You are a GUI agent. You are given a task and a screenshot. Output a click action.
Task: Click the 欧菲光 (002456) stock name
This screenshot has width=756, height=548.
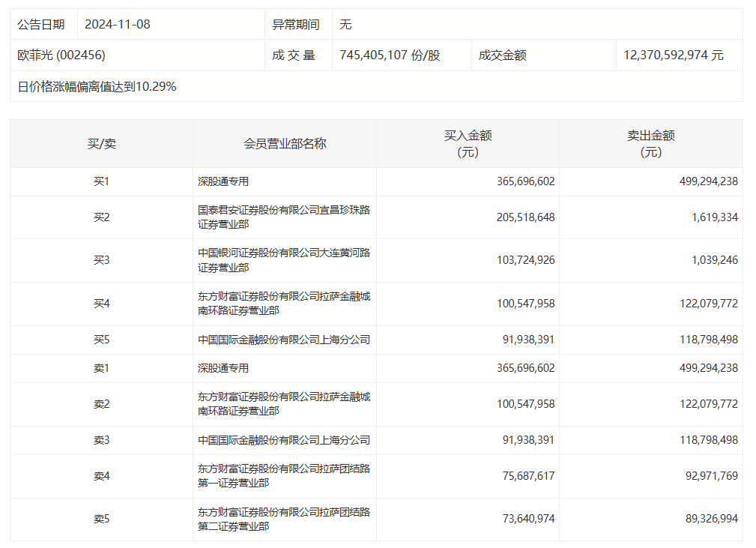point(61,55)
